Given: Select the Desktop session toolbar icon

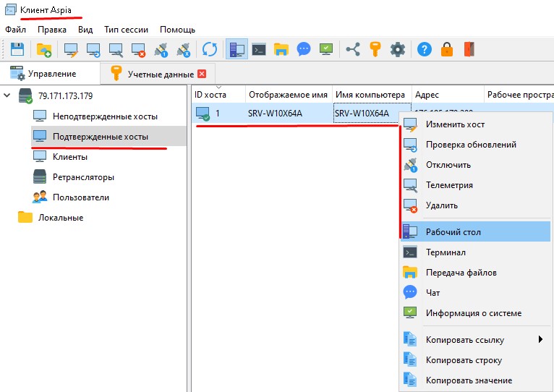Looking at the screenshot, I should (236, 49).
